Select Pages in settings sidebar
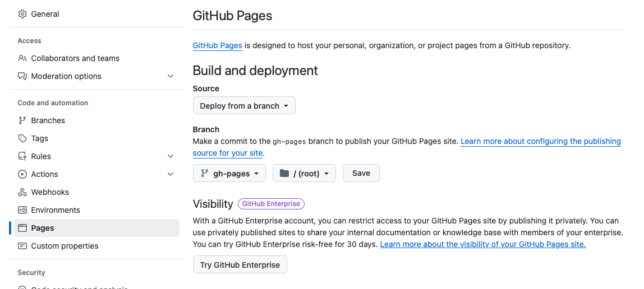Image resolution: width=644 pixels, height=289 pixels. pyautogui.click(x=96, y=228)
